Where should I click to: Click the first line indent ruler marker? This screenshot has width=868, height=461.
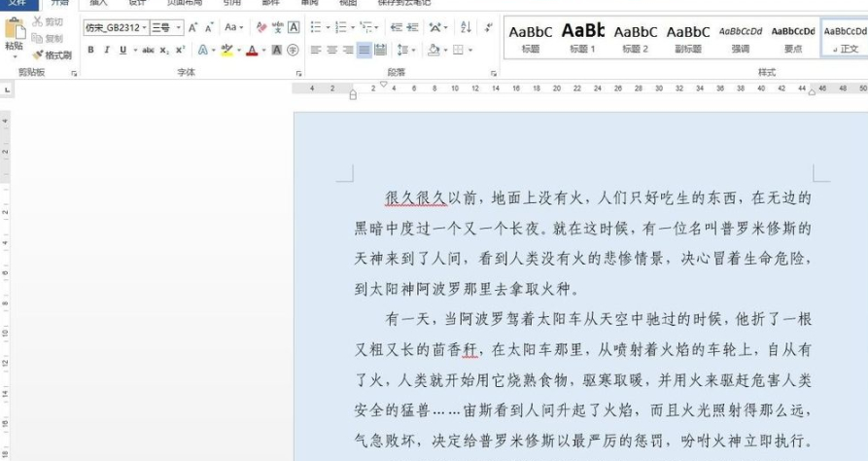point(384,85)
